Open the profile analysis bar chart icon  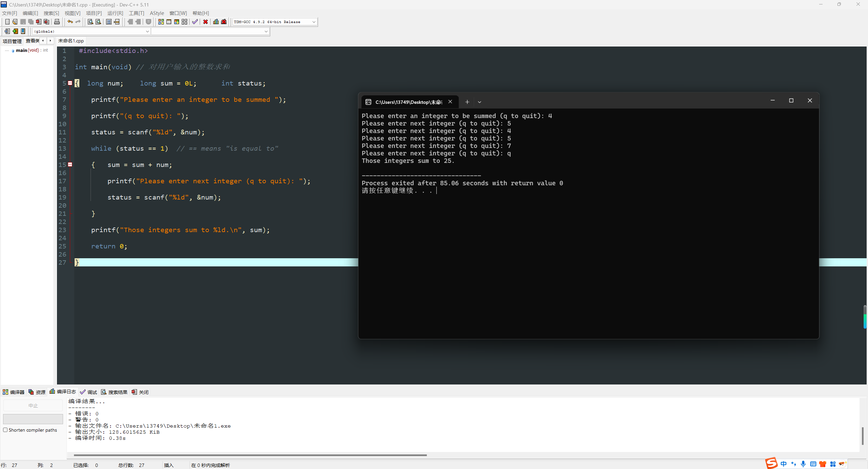tap(216, 22)
